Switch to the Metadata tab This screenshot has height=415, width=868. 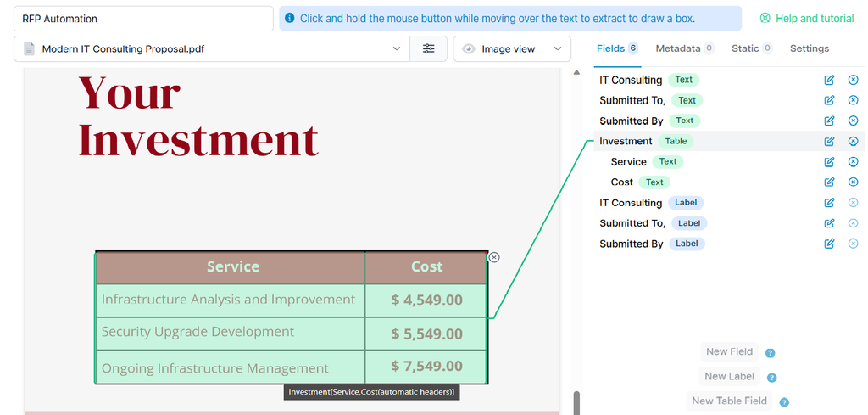click(x=685, y=48)
